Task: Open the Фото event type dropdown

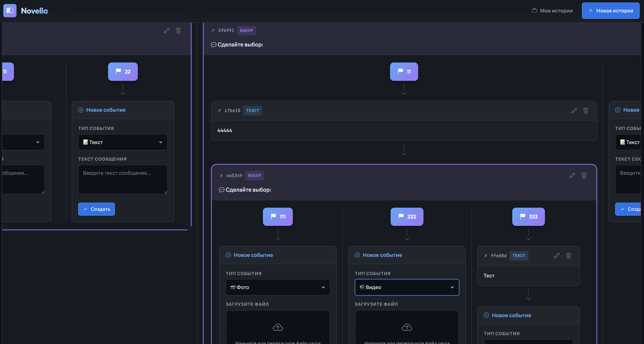Action: click(277, 287)
